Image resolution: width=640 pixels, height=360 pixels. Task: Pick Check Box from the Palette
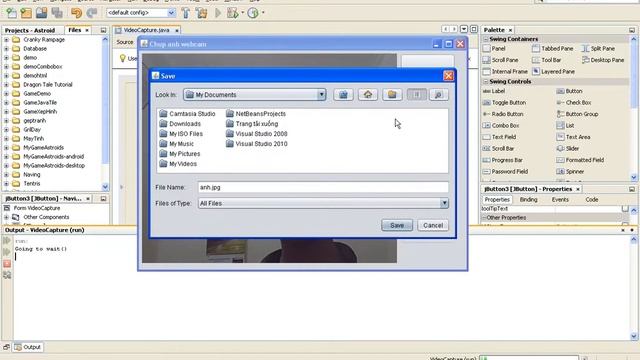(574, 102)
